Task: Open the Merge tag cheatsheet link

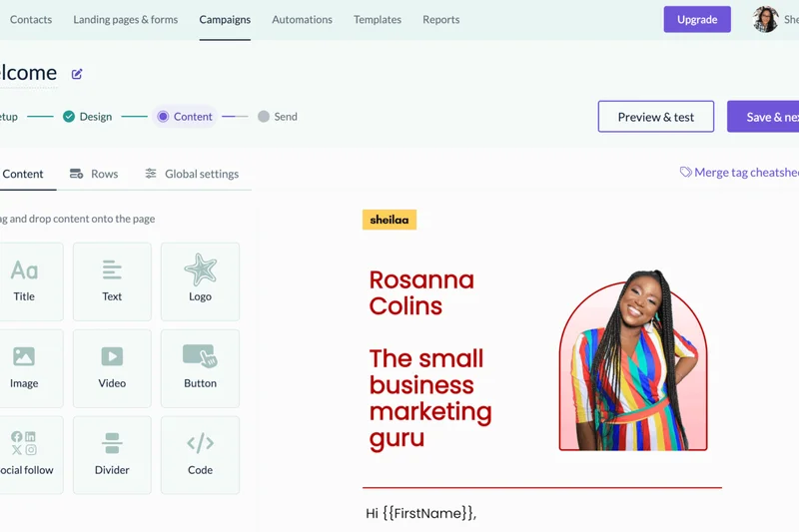Action: 739,173
